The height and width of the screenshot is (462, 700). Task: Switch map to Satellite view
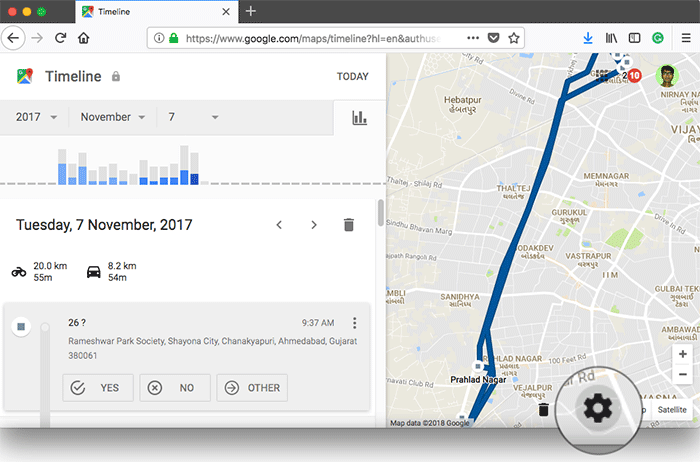click(672, 410)
